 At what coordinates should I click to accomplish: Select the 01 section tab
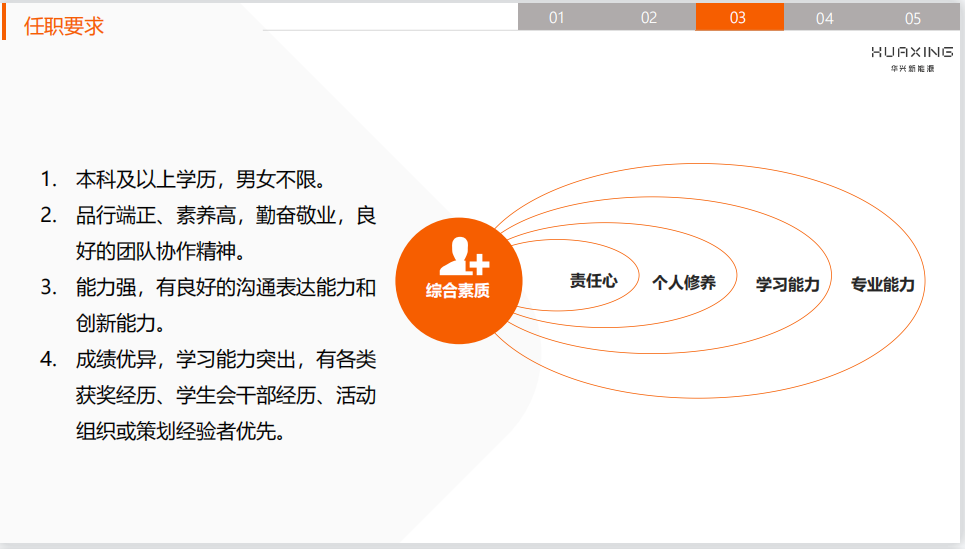(557, 18)
